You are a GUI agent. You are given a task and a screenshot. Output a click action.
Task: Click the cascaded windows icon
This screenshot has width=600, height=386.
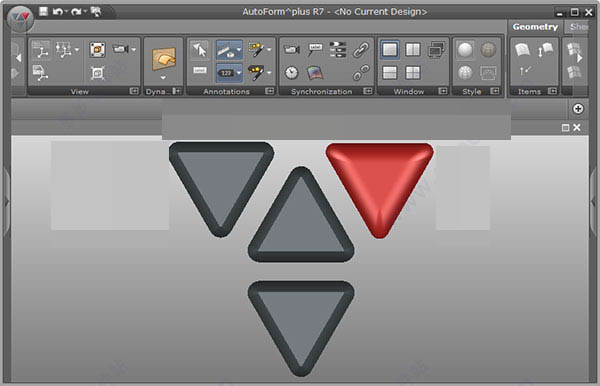pos(436,50)
